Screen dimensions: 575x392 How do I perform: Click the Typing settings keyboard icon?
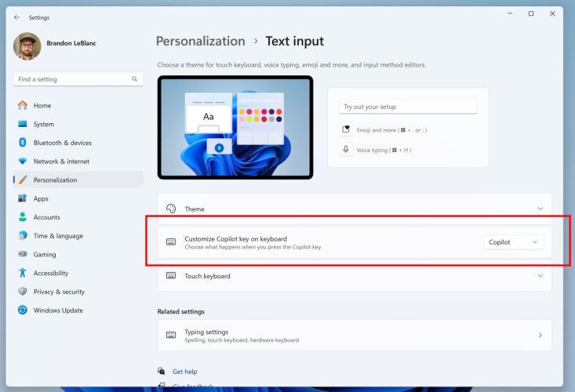click(171, 335)
